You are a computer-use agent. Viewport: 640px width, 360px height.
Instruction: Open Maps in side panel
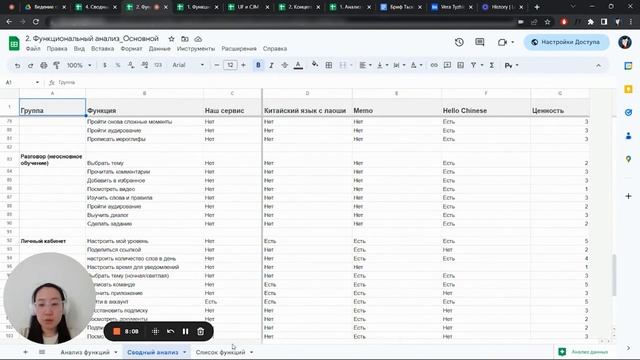coord(629,159)
